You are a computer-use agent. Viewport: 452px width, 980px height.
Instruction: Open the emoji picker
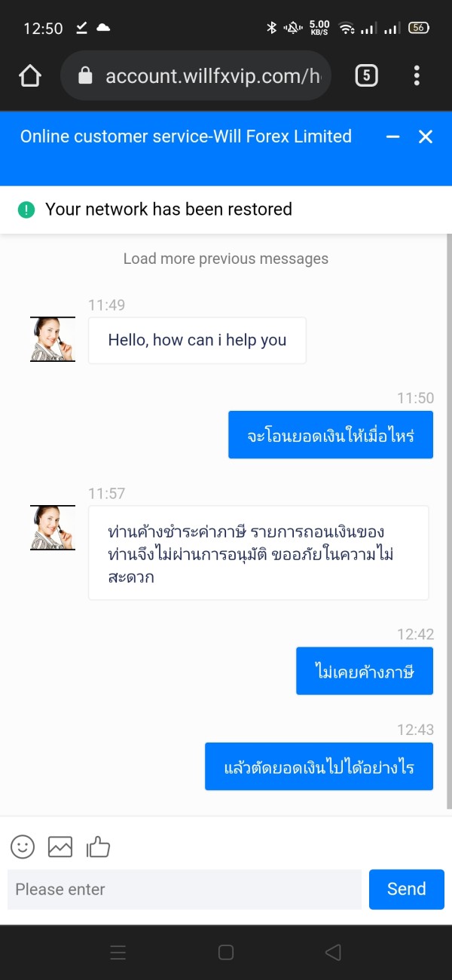[23, 847]
